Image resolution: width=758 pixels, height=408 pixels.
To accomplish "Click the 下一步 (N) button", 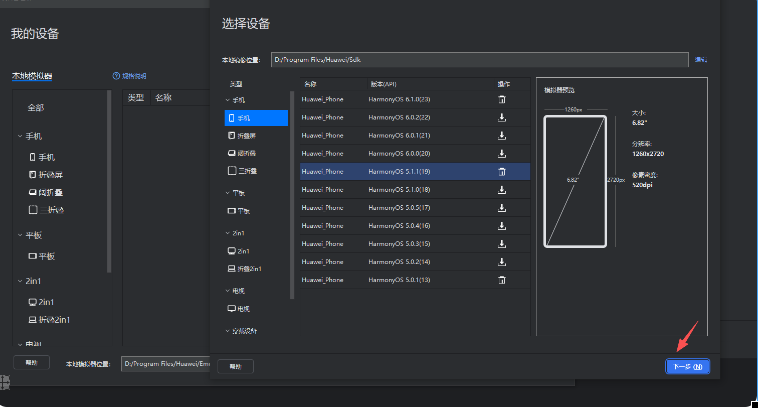I will pos(687,367).
